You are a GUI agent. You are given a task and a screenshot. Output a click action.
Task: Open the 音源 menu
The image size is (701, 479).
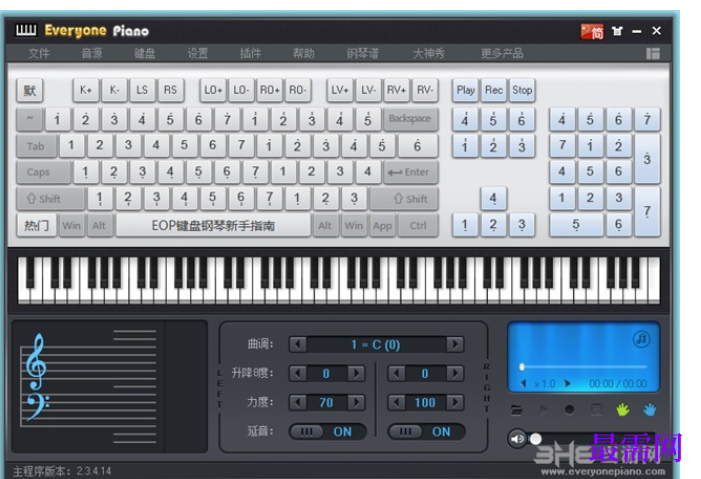point(92,54)
